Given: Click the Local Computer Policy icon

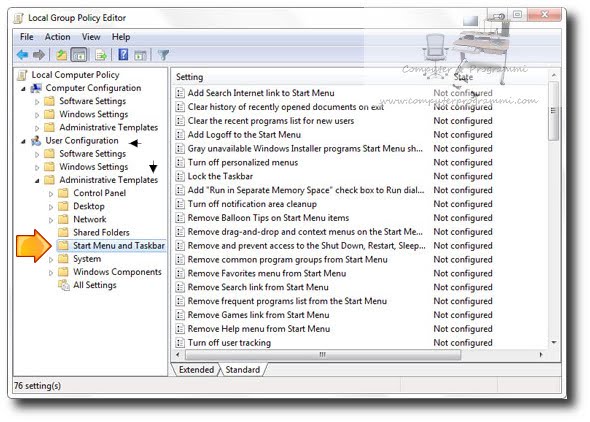Looking at the screenshot, I should (22, 75).
